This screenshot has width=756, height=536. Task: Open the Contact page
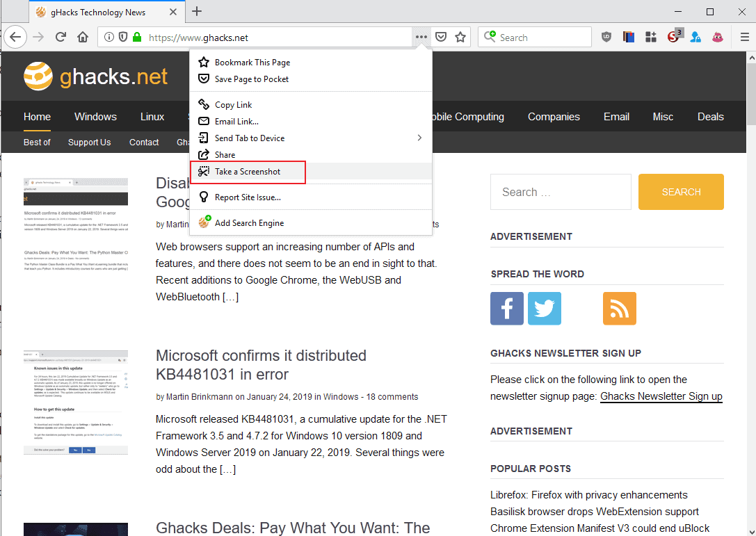coord(144,143)
